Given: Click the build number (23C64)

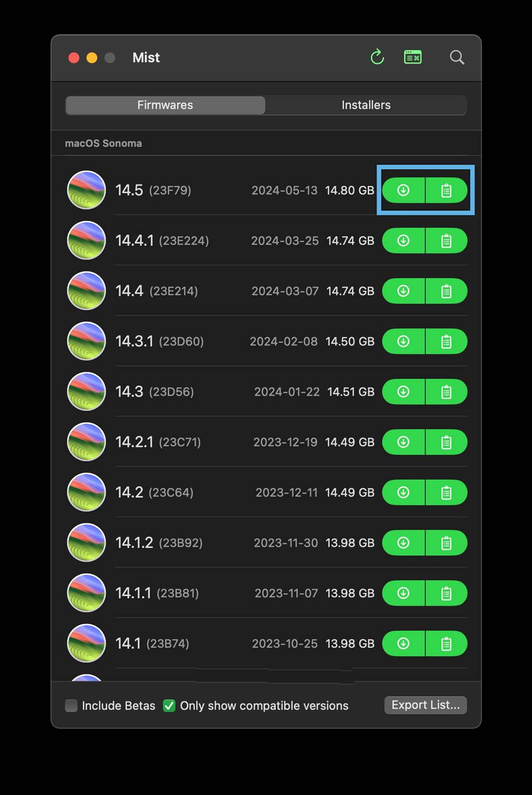Looking at the screenshot, I should (171, 492).
